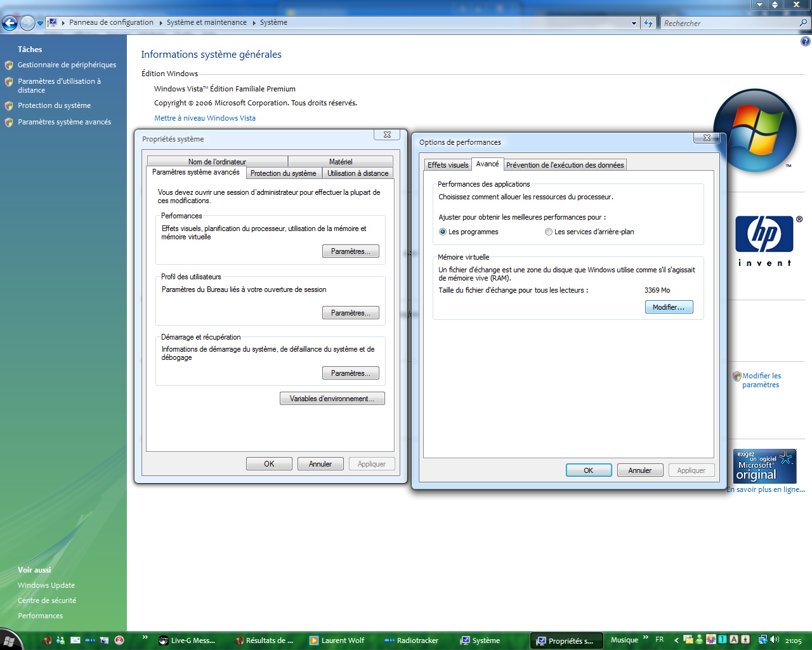The image size is (812, 650).
Task: Click Modifier button for virtual memory
Action: coord(669,307)
